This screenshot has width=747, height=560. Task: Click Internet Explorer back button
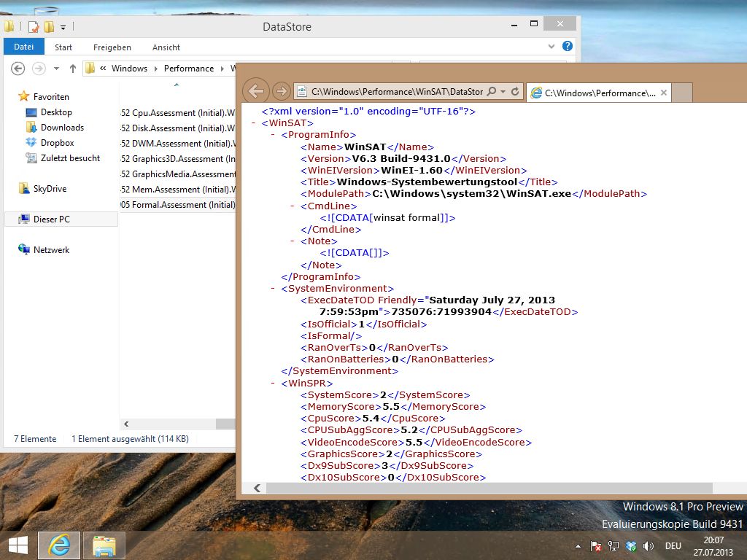[x=256, y=91]
